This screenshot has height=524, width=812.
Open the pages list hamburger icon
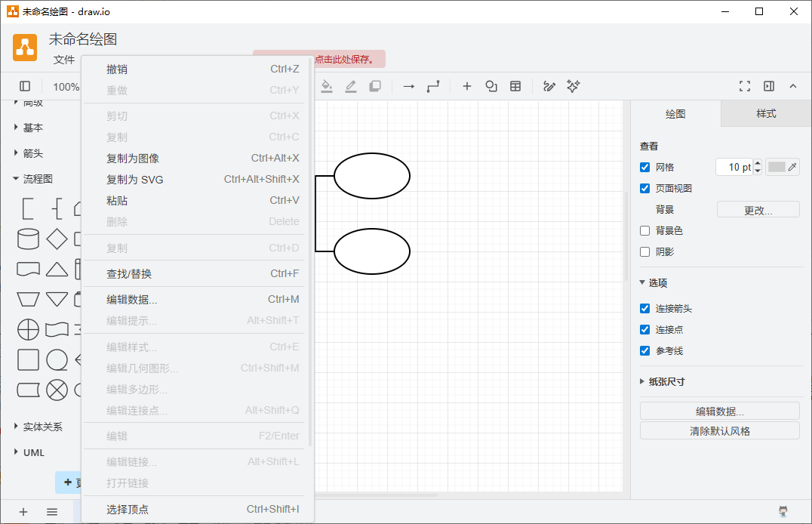click(x=52, y=512)
